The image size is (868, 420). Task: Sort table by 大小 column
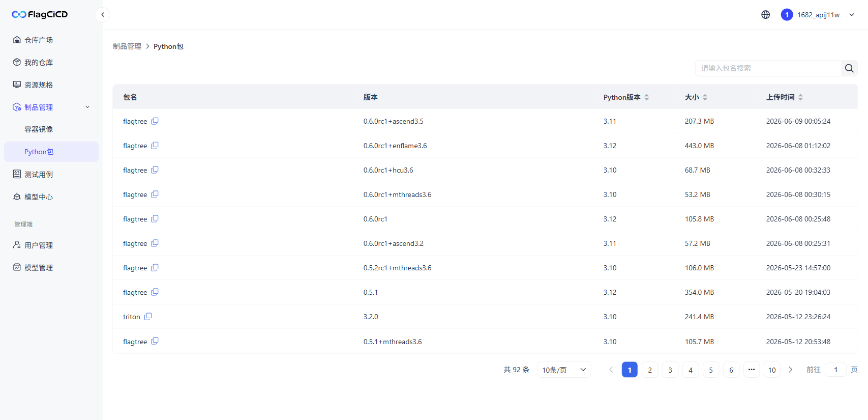coord(705,97)
